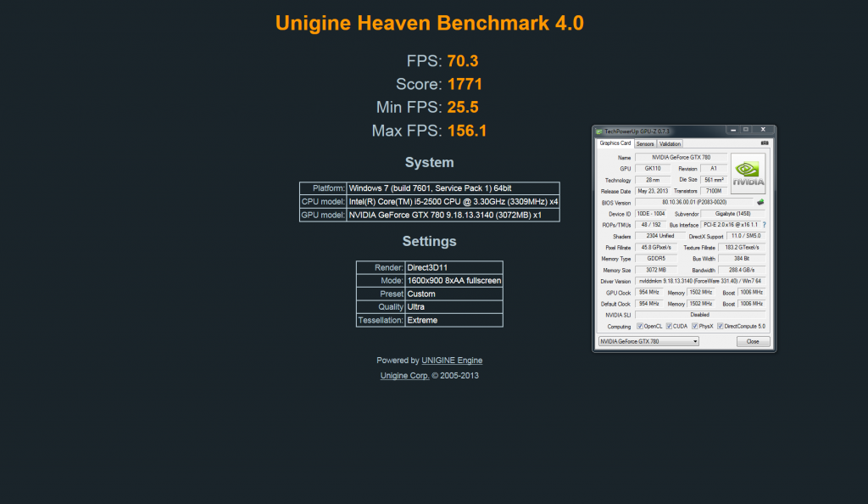Click the Driver Version value field
The height and width of the screenshot is (504, 868).
click(x=699, y=281)
